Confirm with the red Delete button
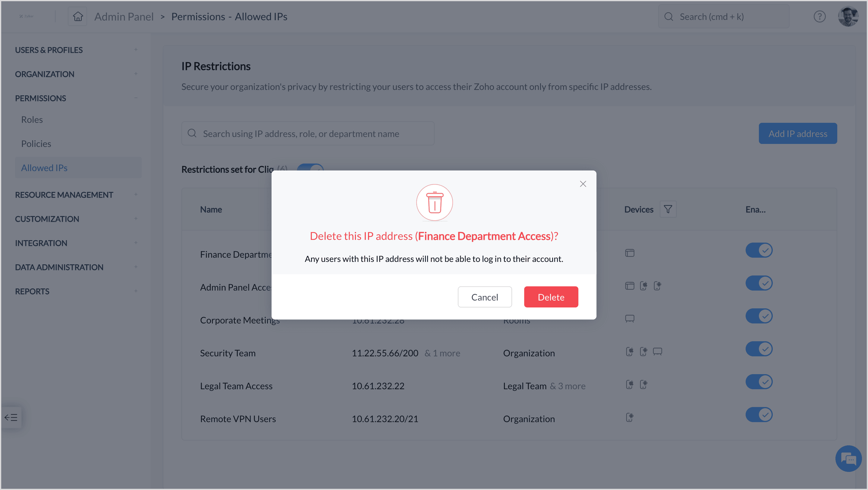 click(x=551, y=297)
